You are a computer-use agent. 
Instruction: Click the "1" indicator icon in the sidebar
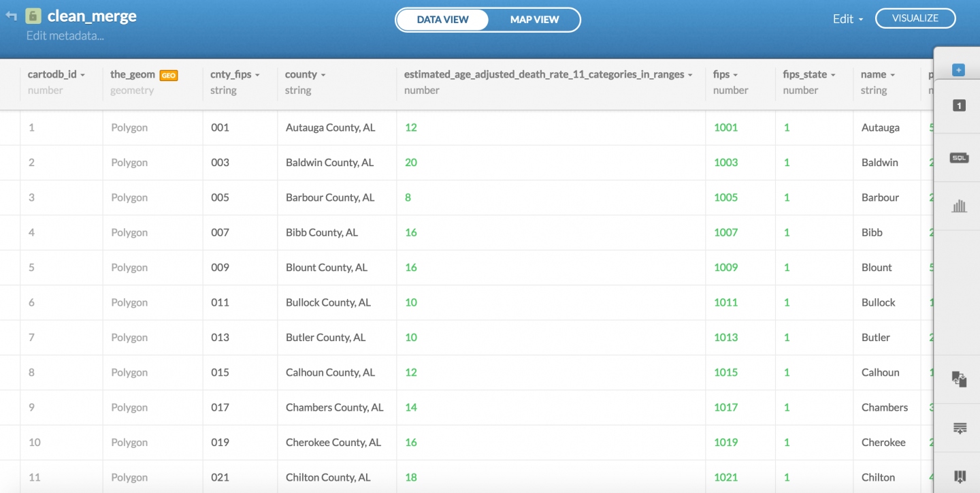959,106
